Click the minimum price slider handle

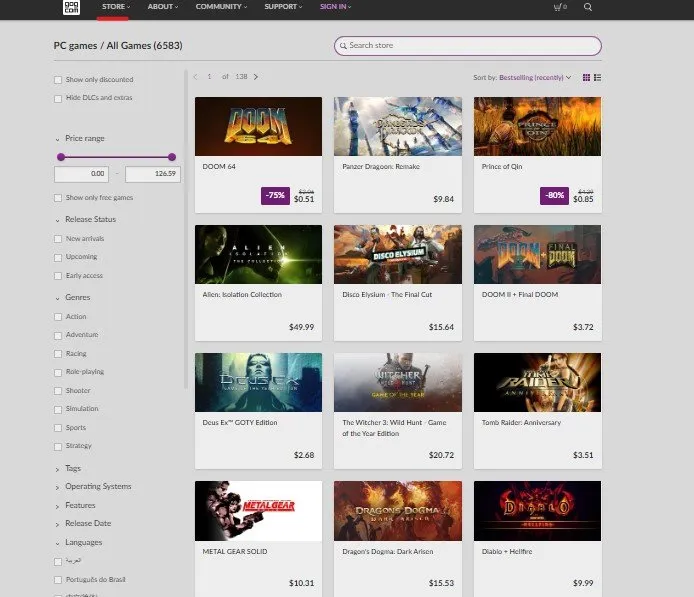tap(61, 157)
